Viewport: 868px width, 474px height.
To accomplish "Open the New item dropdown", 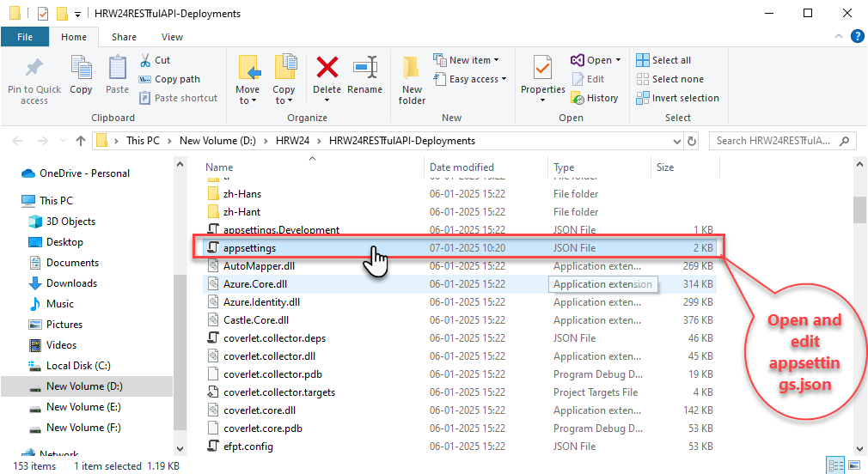I will 466,60.
